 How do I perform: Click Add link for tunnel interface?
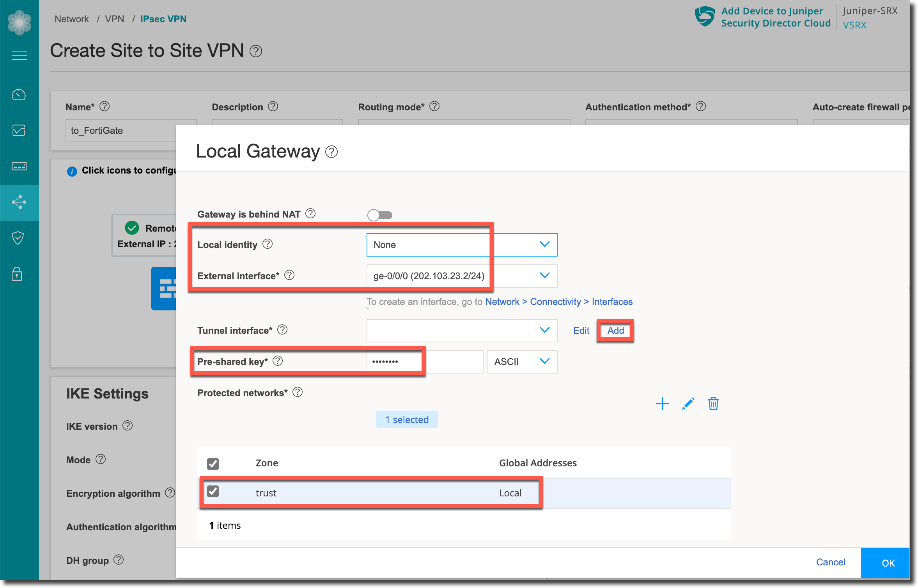615,330
